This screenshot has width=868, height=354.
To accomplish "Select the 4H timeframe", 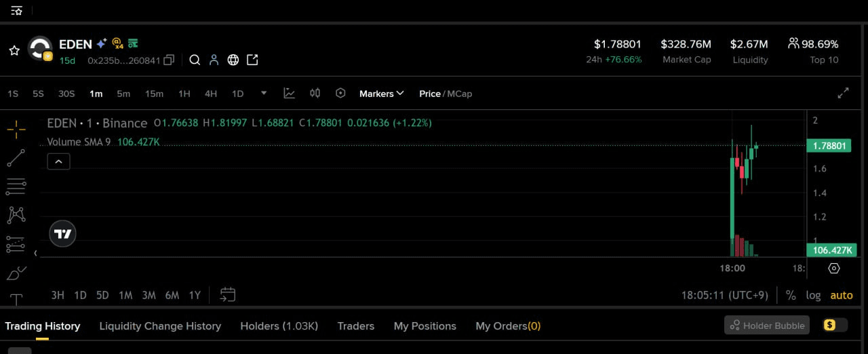I will (211, 94).
